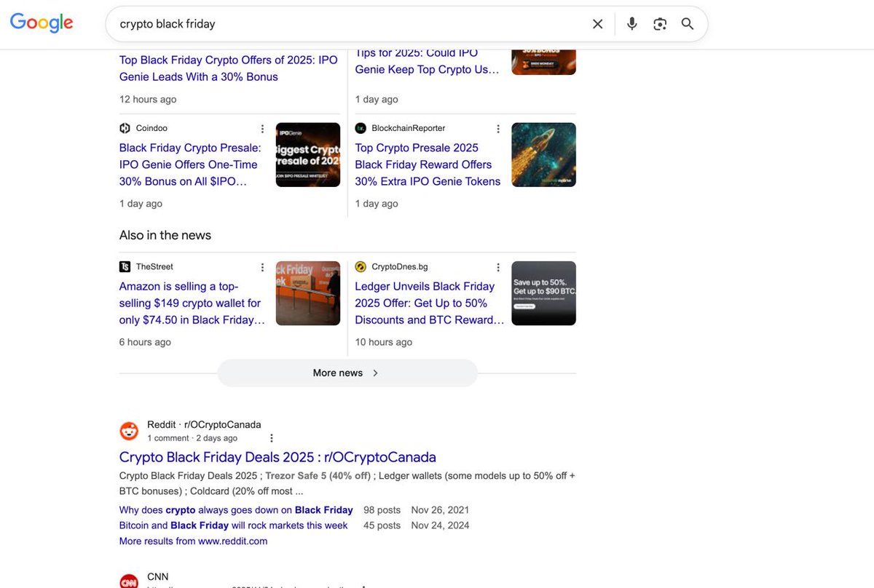Screen dimensions: 874x588
Task: Click the CNN source name
Action: click(x=157, y=576)
